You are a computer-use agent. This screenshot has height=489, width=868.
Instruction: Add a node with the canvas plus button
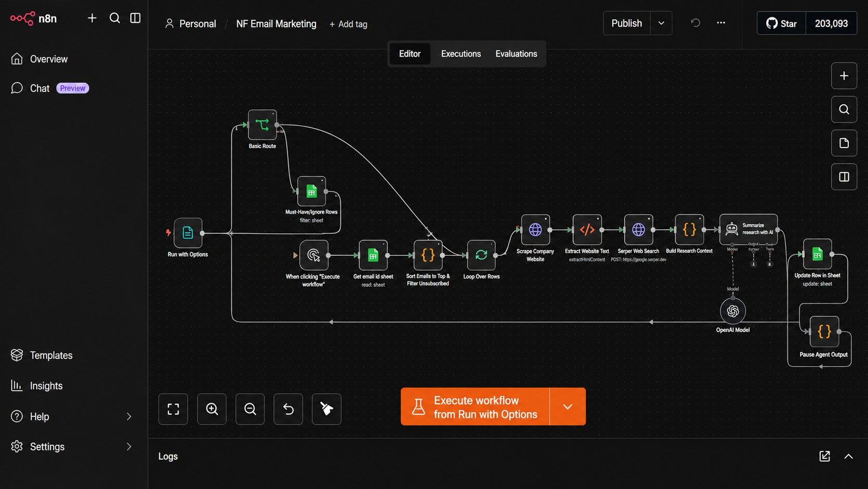coord(844,76)
